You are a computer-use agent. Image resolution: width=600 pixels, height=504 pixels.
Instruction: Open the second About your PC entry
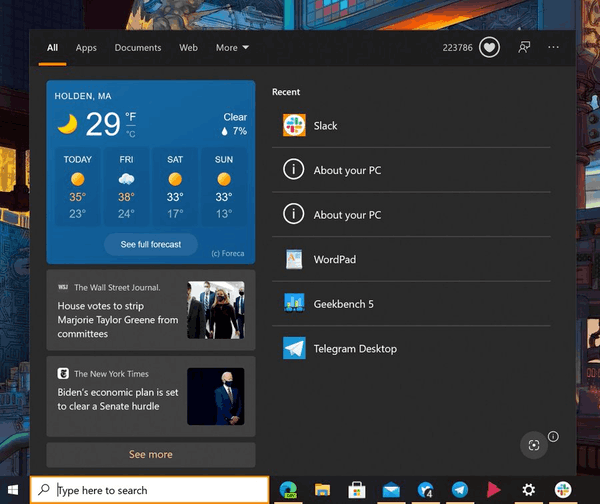coord(411,214)
